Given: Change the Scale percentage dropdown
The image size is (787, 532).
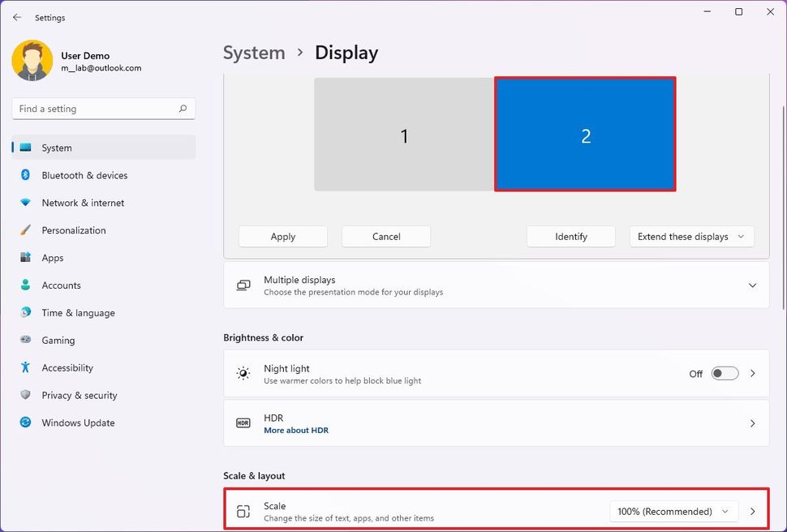Looking at the screenshot, I should (x=673, y=511).
